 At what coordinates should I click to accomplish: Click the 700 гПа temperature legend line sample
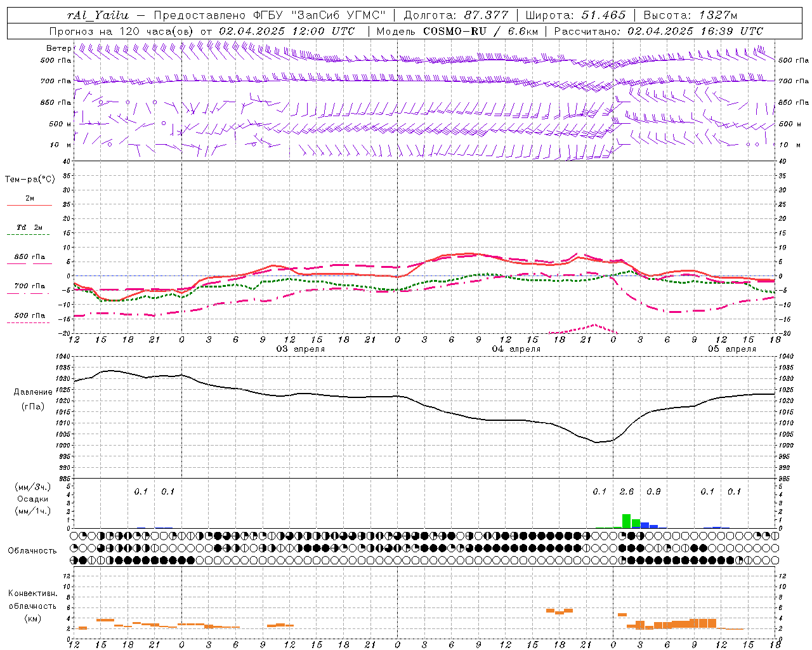29,294
